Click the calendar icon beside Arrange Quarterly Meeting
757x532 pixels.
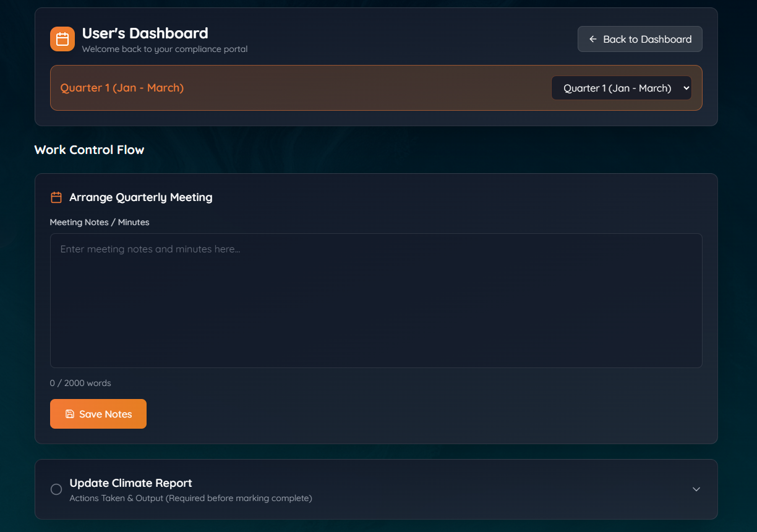click(56, 197)
